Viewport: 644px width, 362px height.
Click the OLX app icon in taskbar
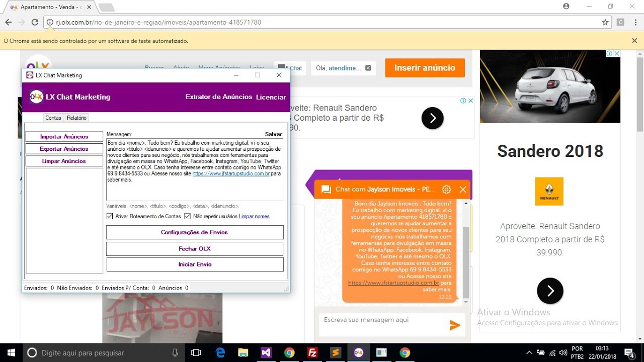(x=359, y=353)
